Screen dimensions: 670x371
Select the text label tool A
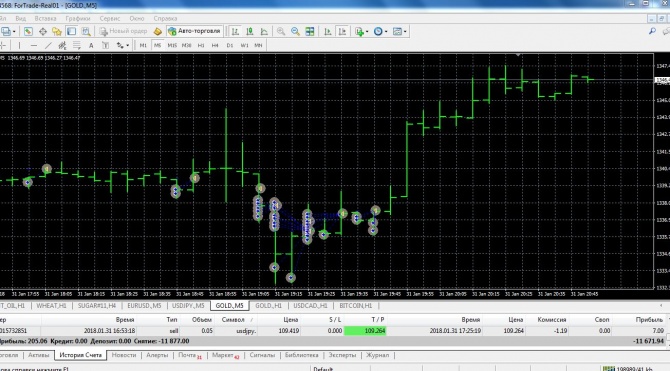pyautogui.click(x=91, y=45)
